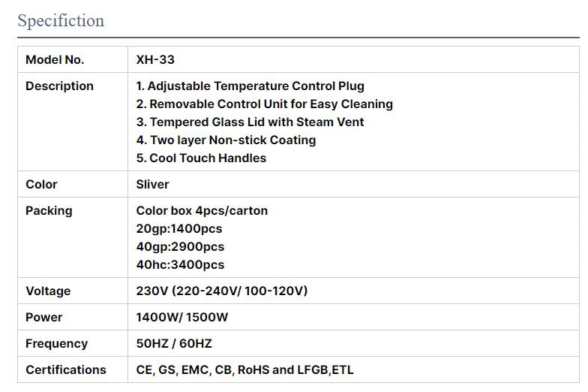The height and width of the screenshot is (392, 588).
Task: Select the certifications list CE, GS, EMC
Action: pos(244,370)
